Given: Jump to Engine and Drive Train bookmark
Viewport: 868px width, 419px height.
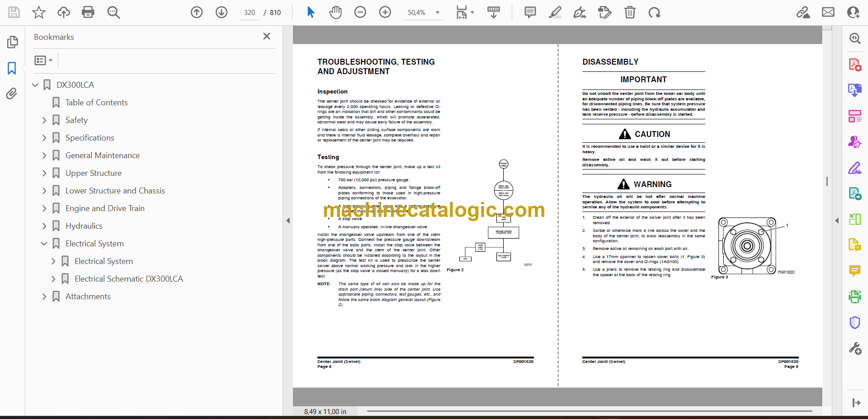Looking at the screenshot, I should tap(105, 208).
